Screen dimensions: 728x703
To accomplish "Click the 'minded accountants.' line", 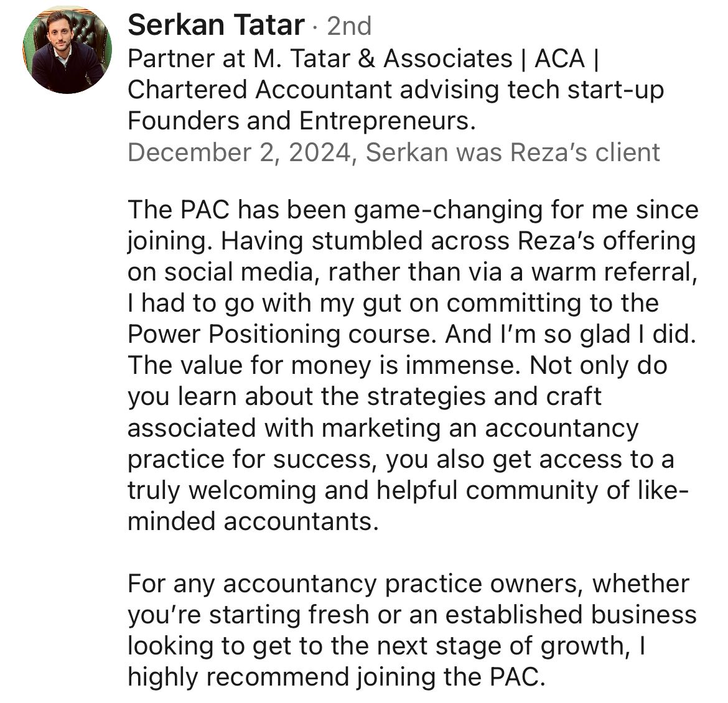I will 253,521.
